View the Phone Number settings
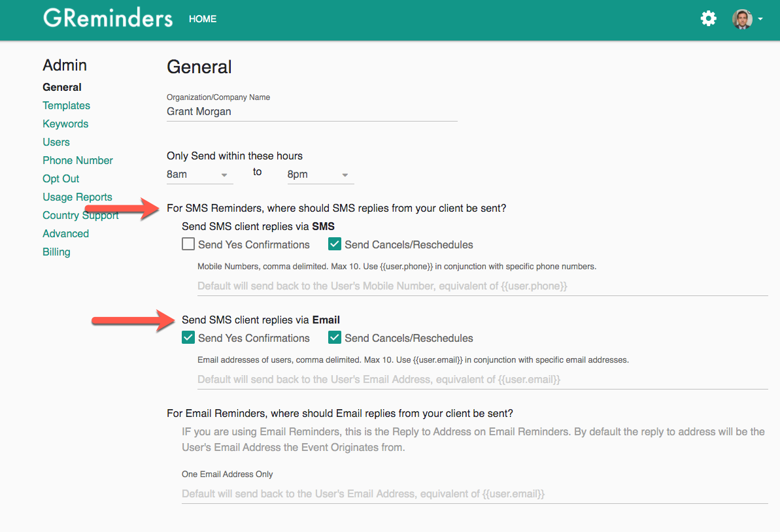The width and height of the screenshot is (780, 532). (x=77, y=160)
